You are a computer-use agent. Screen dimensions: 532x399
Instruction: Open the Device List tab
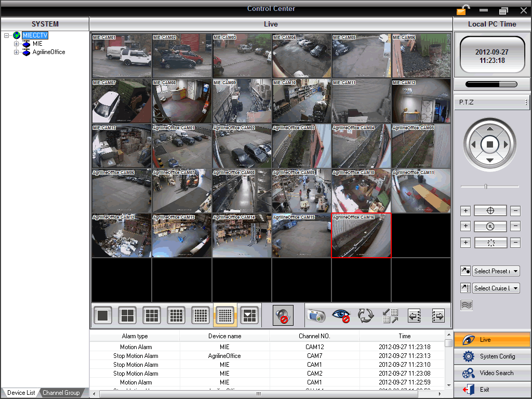[21, 393]
